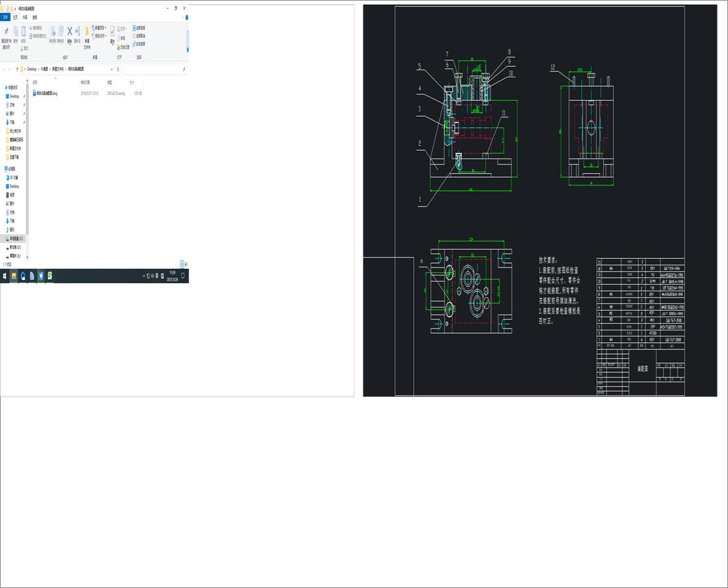Click the Edit button in Open group
Image resolution: width=728 pixels, height=588 pixels.
pyautogui.click(x=121, y=38)
